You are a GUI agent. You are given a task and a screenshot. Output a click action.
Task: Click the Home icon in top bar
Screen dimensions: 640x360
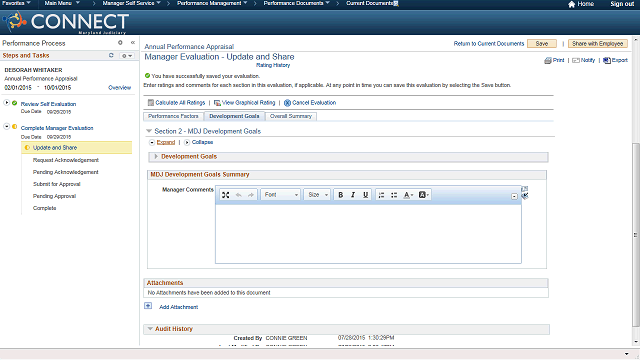[x=571, y=4]
